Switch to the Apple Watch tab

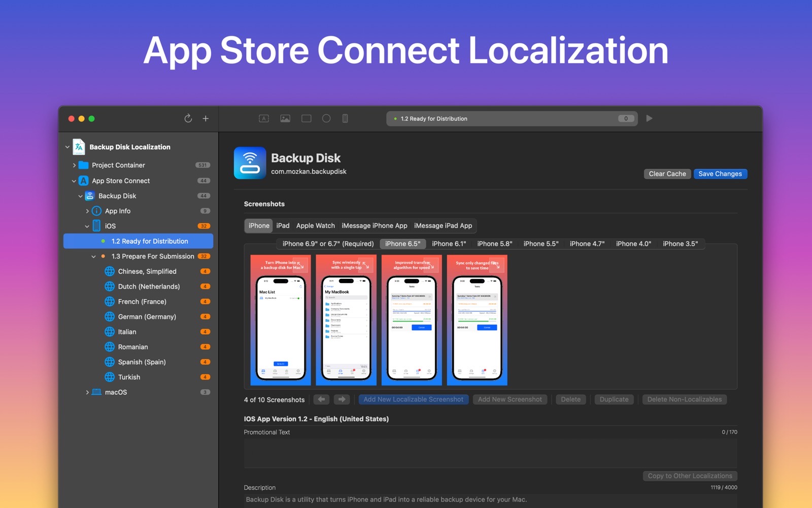click(316, 226)
